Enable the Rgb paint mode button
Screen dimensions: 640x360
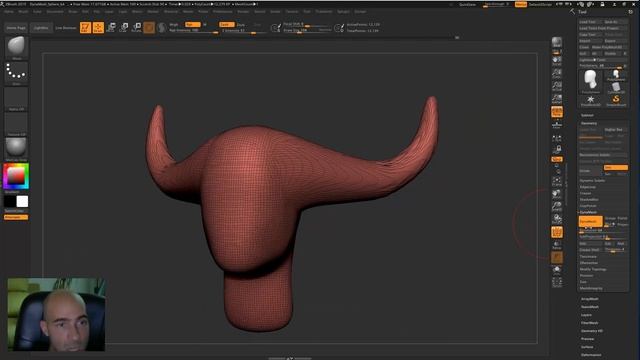193,24
